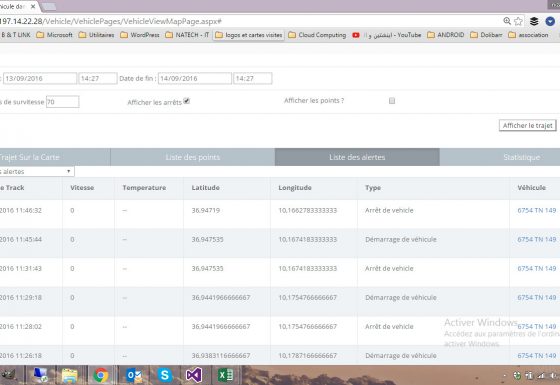Switch to the Liste des points tab
This screenshot has height=385, width=560.
[192, 157]
